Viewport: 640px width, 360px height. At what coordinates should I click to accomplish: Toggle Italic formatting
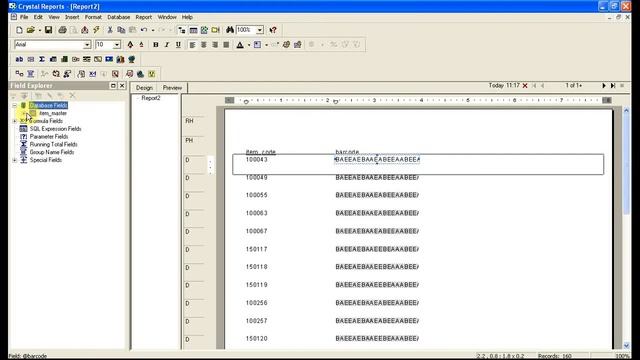(x=167, y=44)
